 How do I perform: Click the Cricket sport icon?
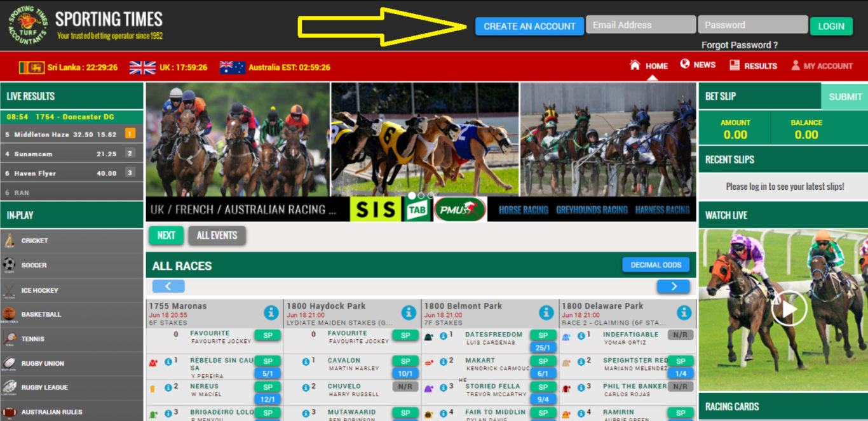[9, 241]
